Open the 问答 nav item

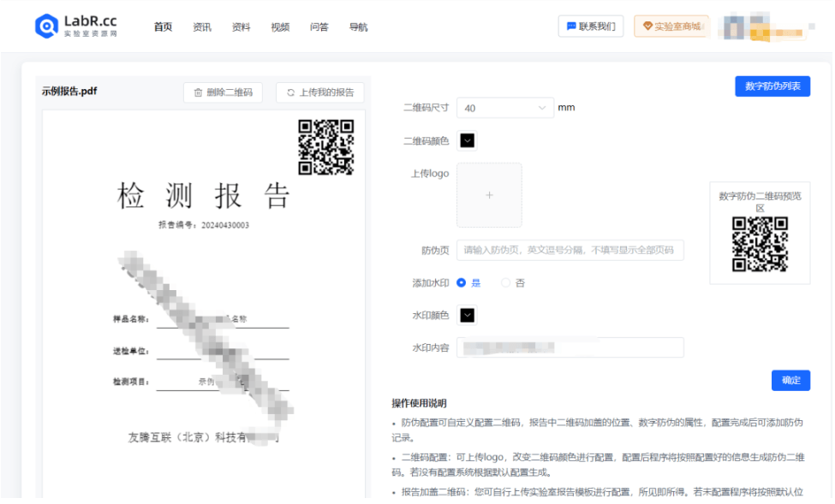click(319, 27)
